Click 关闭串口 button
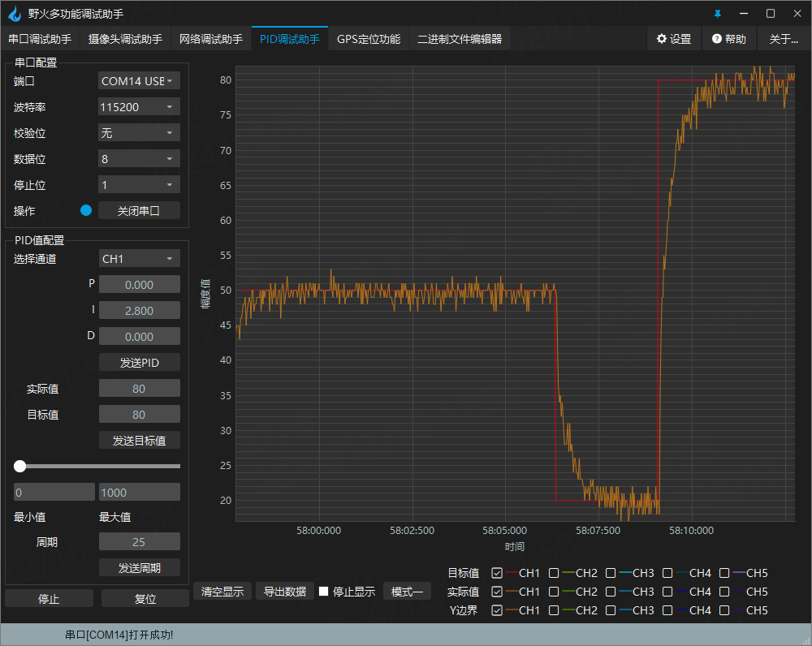Screen dimensions: 812x646 (139, 211)
